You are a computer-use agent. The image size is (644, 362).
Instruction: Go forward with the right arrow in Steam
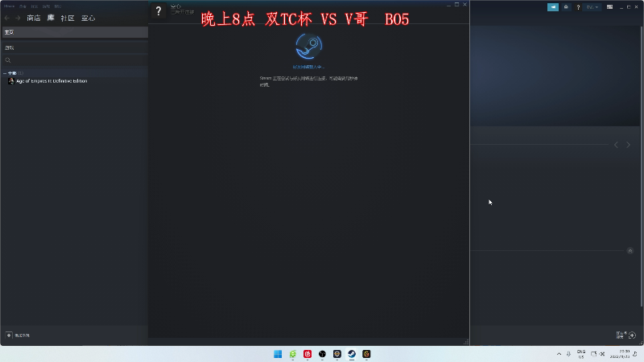coord(18,18)
